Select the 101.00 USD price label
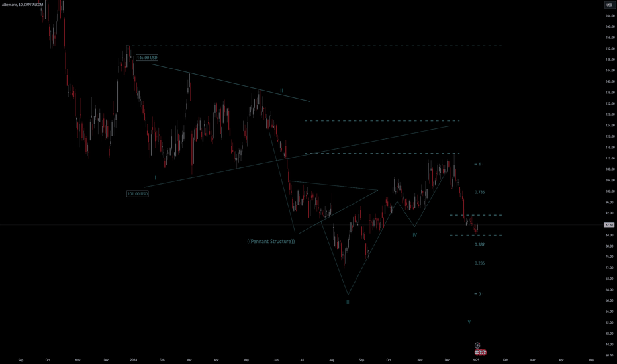 click(x=137, y=194)
